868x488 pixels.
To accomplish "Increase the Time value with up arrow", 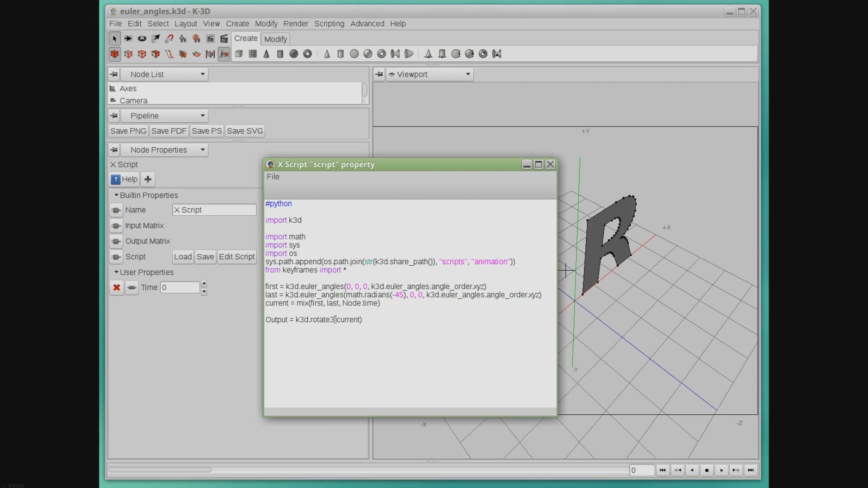I will tap(204, 284).
